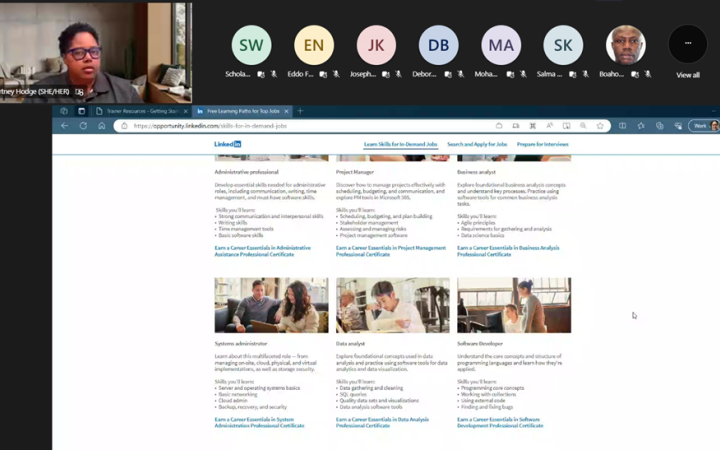
Task: Click the address bar URL field
Action: point(300,126)
